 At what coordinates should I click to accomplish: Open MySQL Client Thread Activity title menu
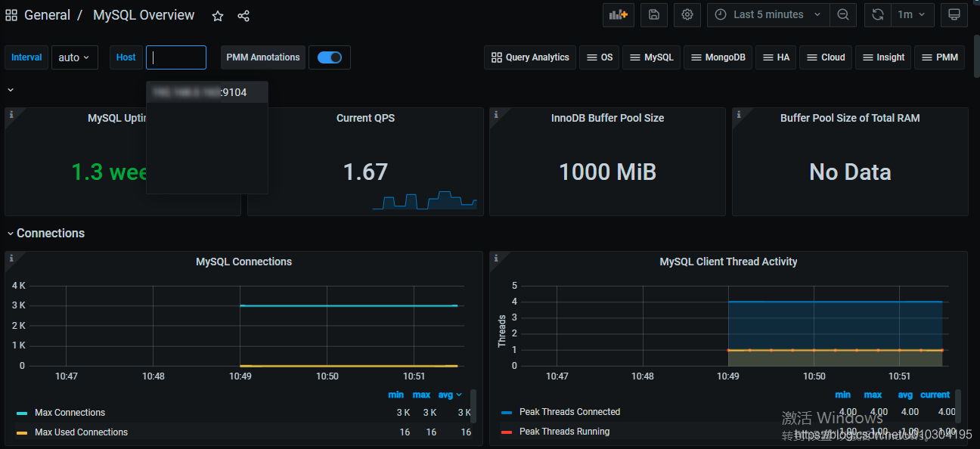[x=728, y=262]
